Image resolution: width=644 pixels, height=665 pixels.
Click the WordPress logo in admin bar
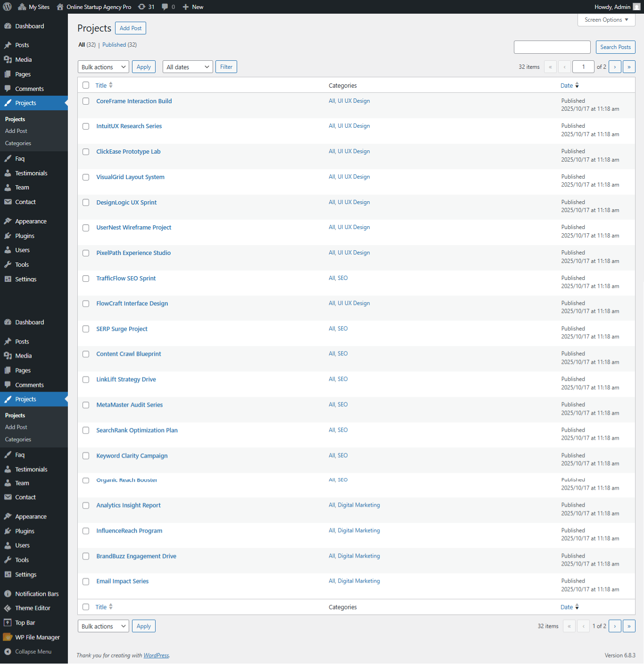pyautogui.click(x=8, y=7)
